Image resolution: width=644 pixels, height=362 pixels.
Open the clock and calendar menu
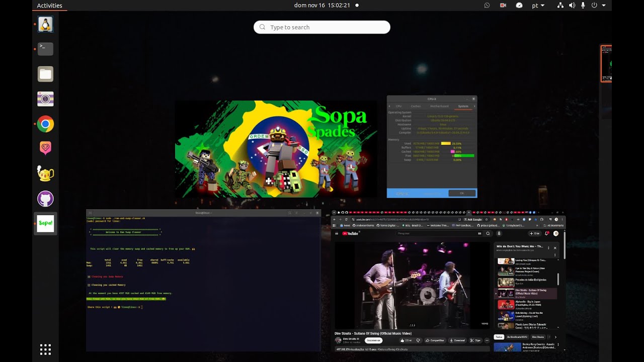pos(322,6)
